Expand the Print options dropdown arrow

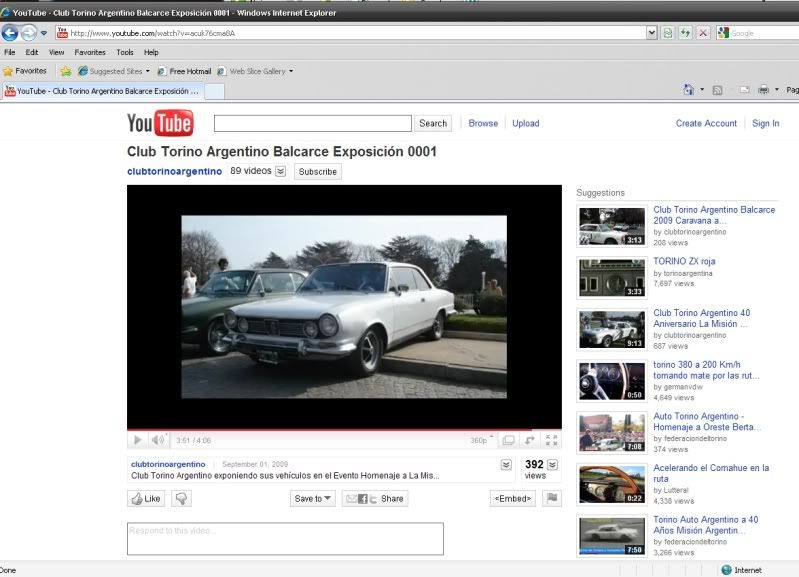pyautogui.click(x=777, y=90)
